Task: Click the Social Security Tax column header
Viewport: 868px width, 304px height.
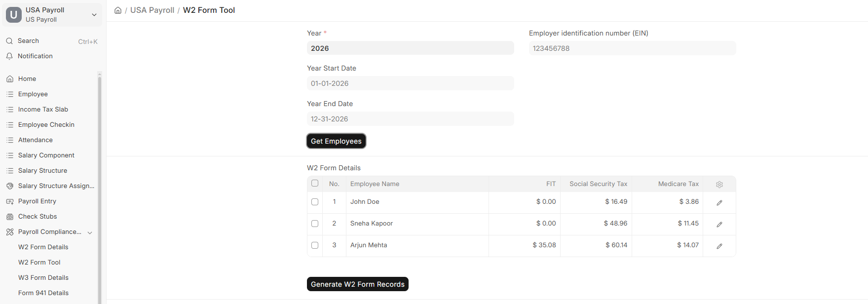Action: (596, 184)
